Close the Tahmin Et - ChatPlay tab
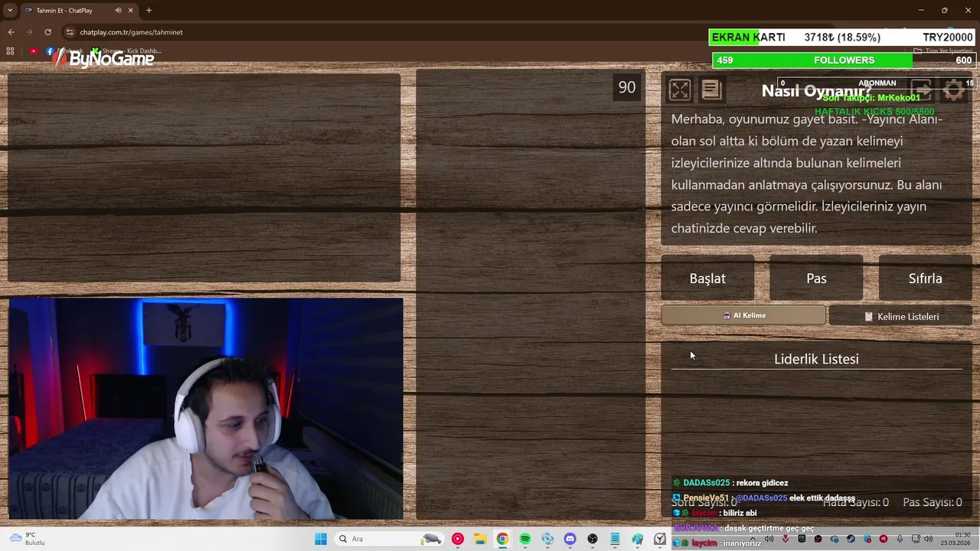The image size is (980, 551). coord(130,10)
